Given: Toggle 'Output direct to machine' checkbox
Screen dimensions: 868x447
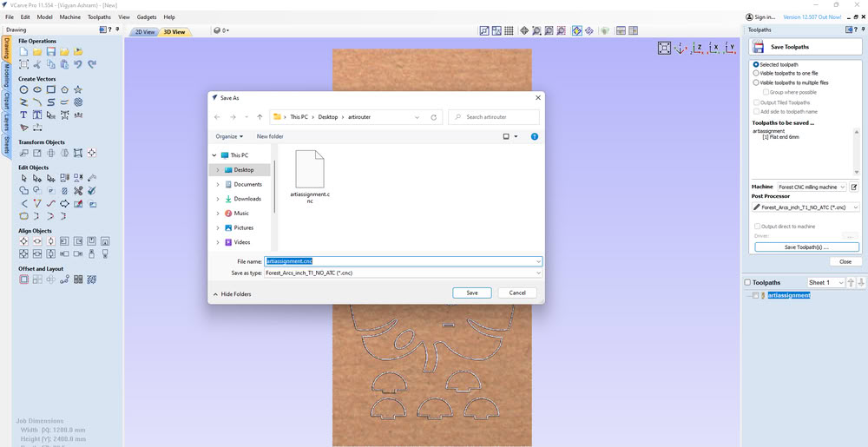Looking at the screenshot, I should (757, 227).
